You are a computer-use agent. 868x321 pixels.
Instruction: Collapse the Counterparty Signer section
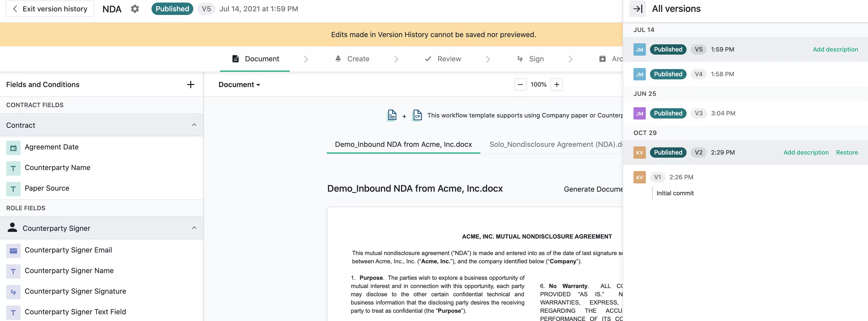click(194, 228)
